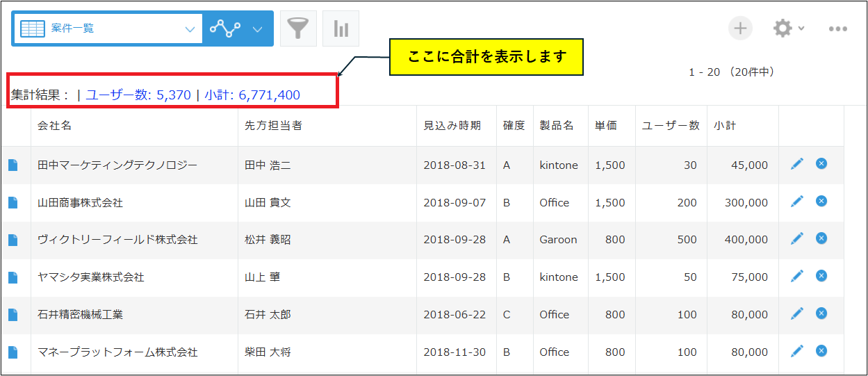
Task: Open details of マネープラットフォーム株式会社 record
Action: [13, 352]
